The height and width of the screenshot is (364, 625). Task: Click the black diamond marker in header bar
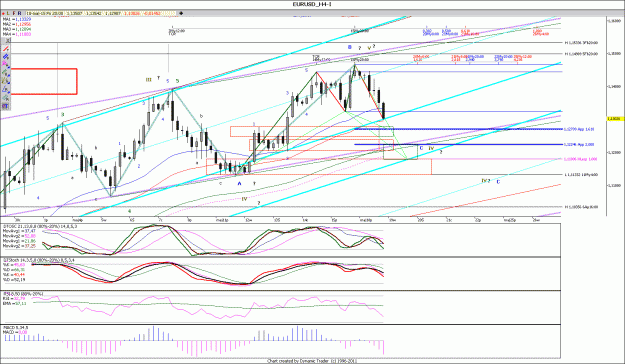pos(181,13)
